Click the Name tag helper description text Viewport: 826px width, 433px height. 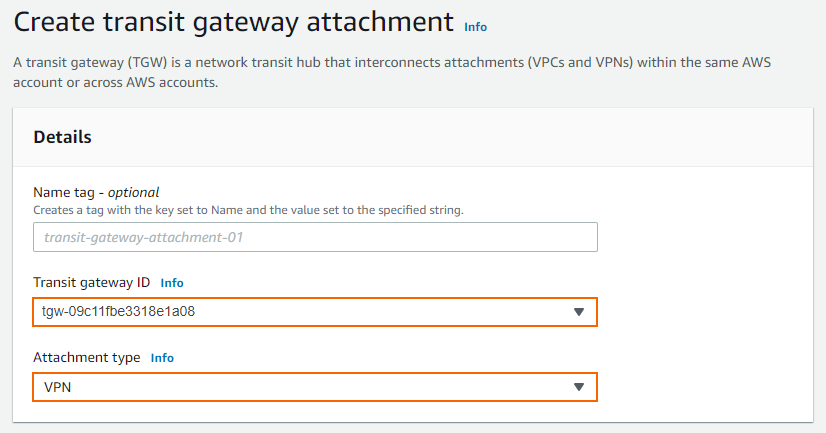248,210
